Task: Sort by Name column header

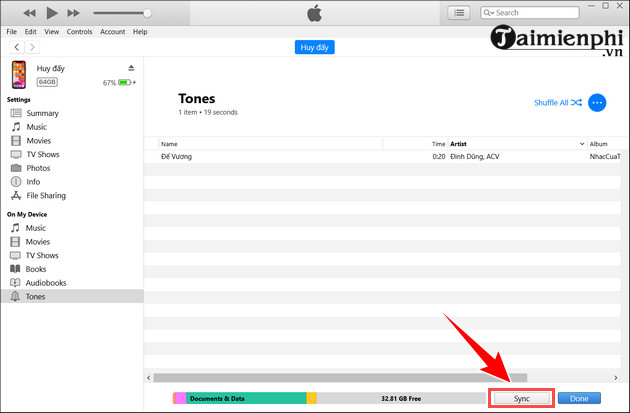Action: pyautogui.click(x=270, y=144)
